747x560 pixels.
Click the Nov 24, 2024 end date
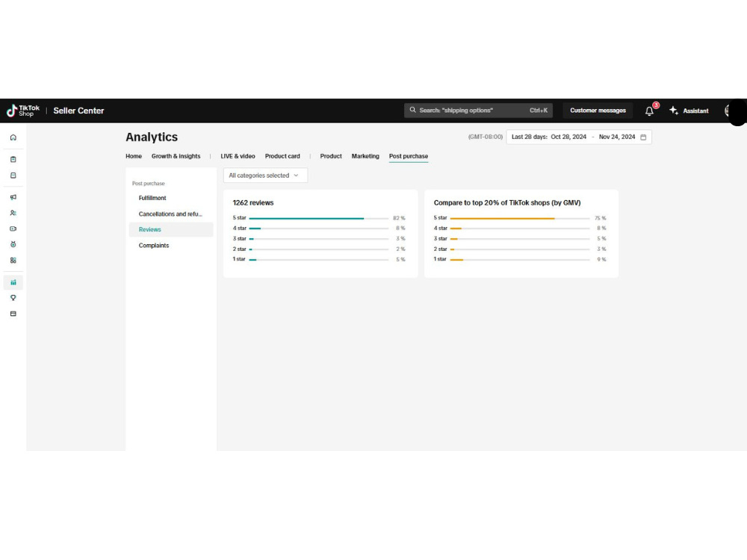point(617,137)
